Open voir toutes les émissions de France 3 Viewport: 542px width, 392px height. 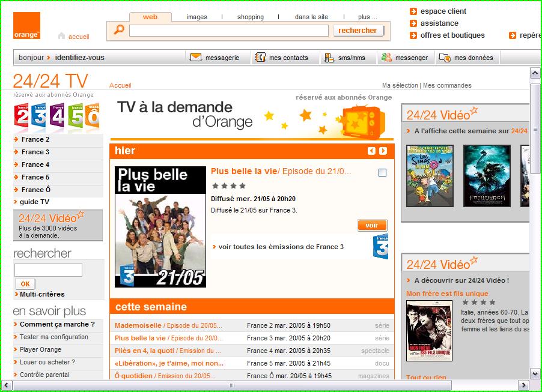(281, 247)
